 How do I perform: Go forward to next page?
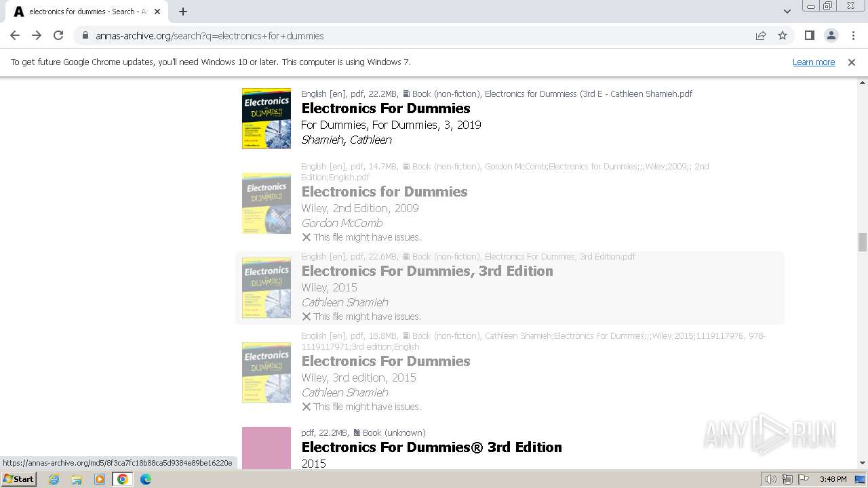(x=37, y=35)
